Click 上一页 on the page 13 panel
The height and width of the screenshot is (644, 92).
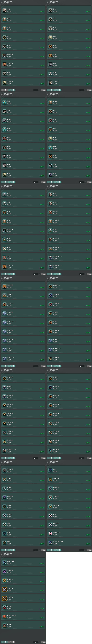tap(4, 642)
